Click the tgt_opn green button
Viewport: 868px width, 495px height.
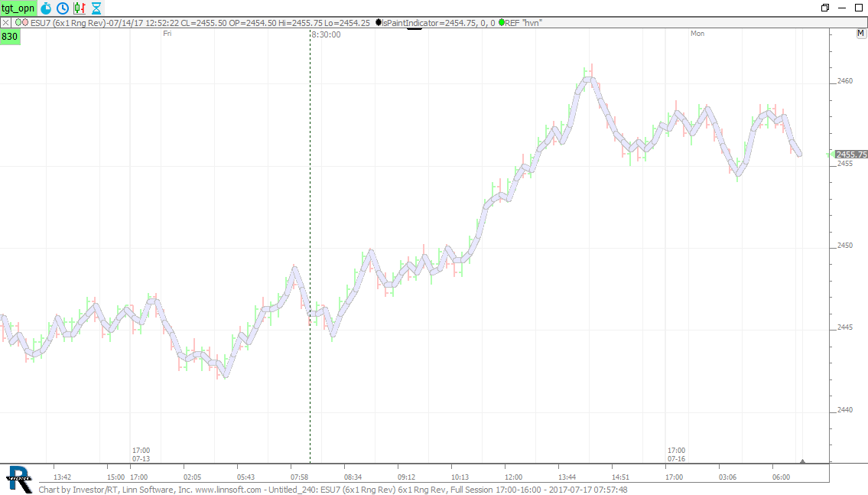pyautogui.click(x=18, y=8)
